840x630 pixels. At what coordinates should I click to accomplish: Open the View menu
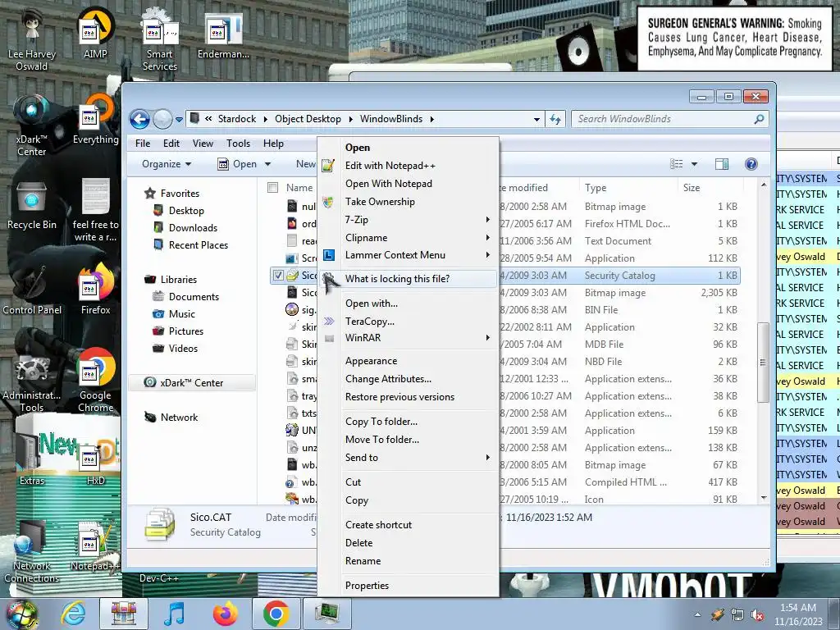(x=203, y=144)
